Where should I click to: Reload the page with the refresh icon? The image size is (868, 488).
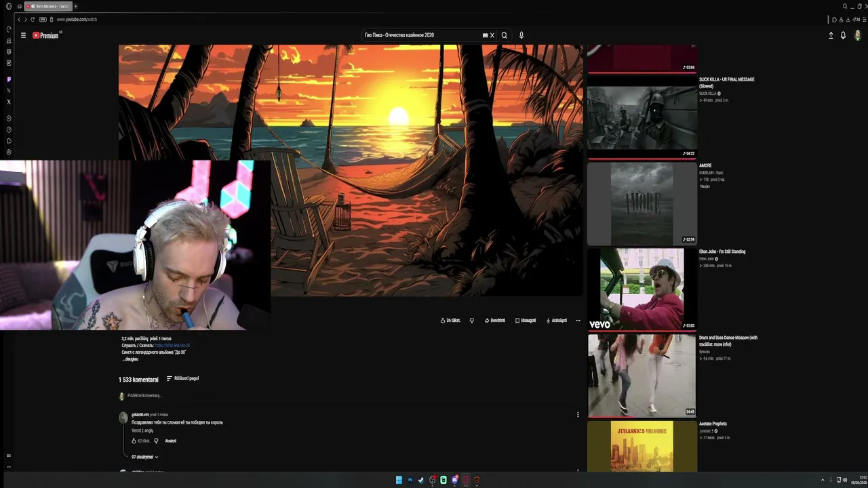tap(33, 19)
